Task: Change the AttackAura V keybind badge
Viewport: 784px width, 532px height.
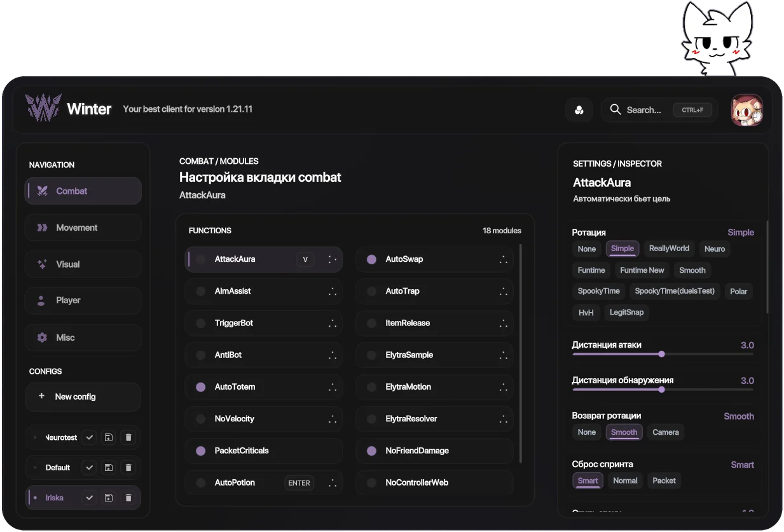Action: click(305, 259)
